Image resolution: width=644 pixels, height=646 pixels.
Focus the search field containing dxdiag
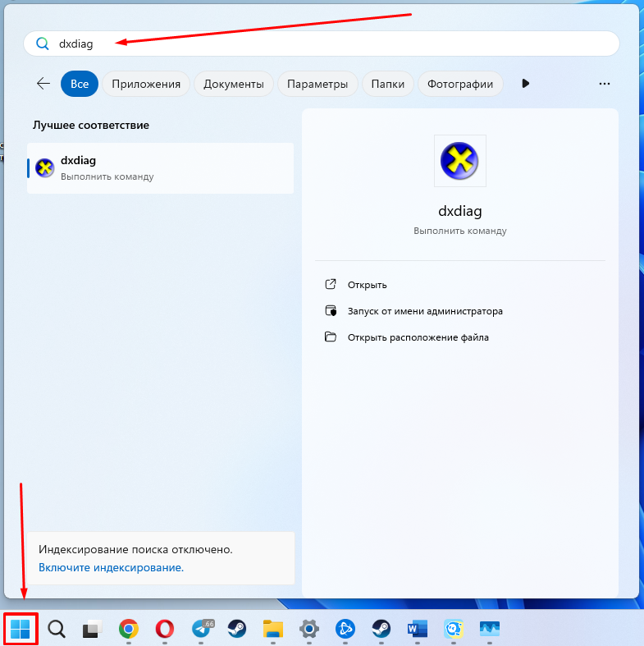(x=322, y=44)
